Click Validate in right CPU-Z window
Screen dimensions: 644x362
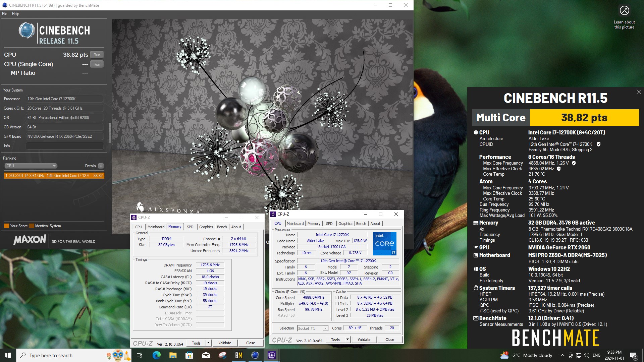coord(364,340)
